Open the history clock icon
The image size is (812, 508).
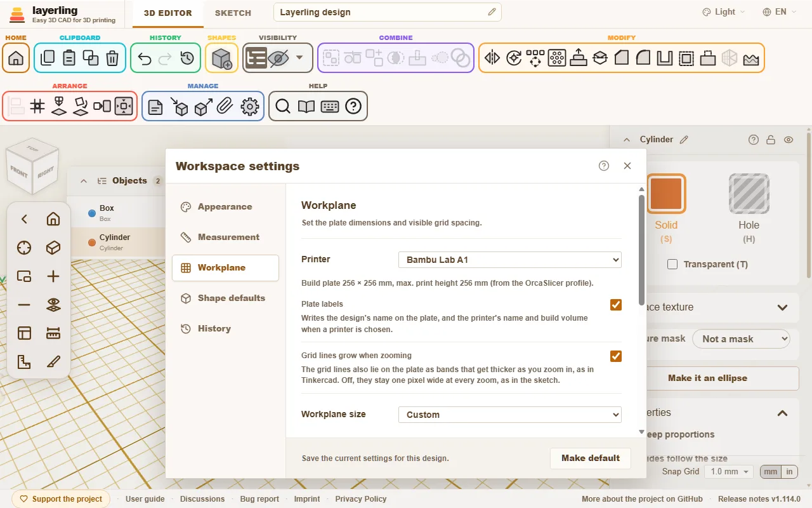coord(187,58)
